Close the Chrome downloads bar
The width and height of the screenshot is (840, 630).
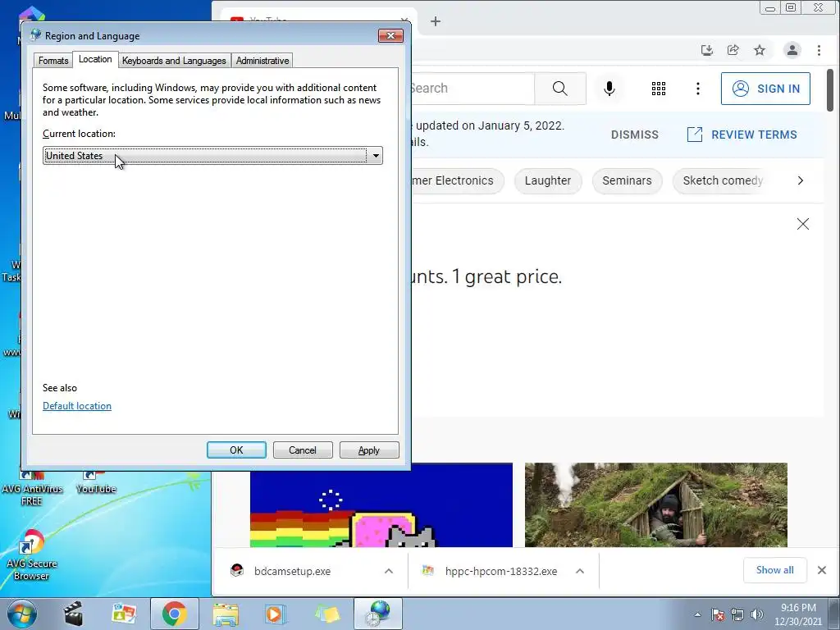coord(822,570)
